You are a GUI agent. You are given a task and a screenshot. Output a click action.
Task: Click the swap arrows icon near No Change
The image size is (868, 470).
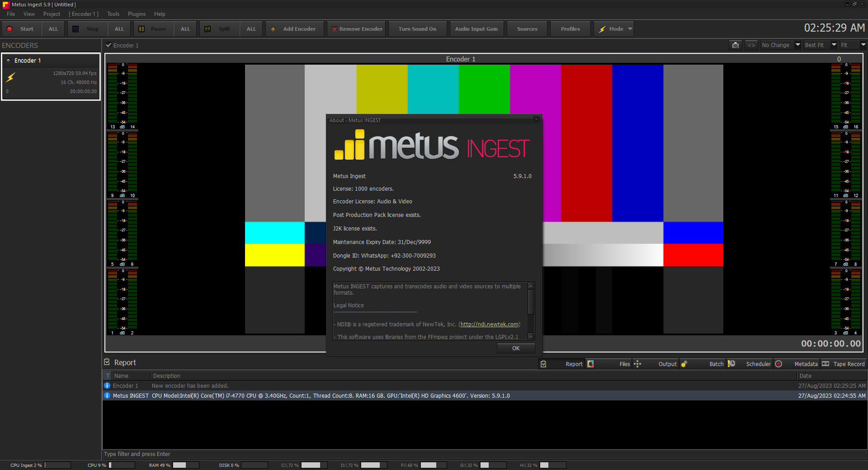751,45
